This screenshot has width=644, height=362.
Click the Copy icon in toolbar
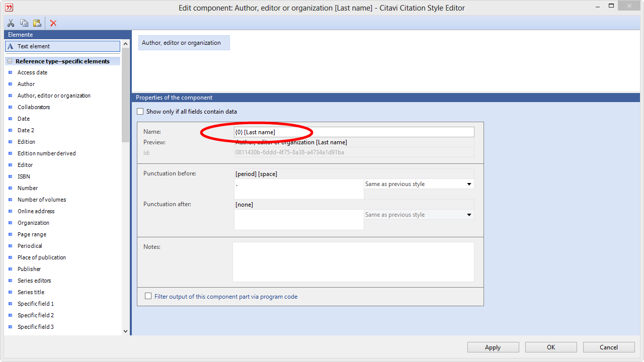coord(24,23)
